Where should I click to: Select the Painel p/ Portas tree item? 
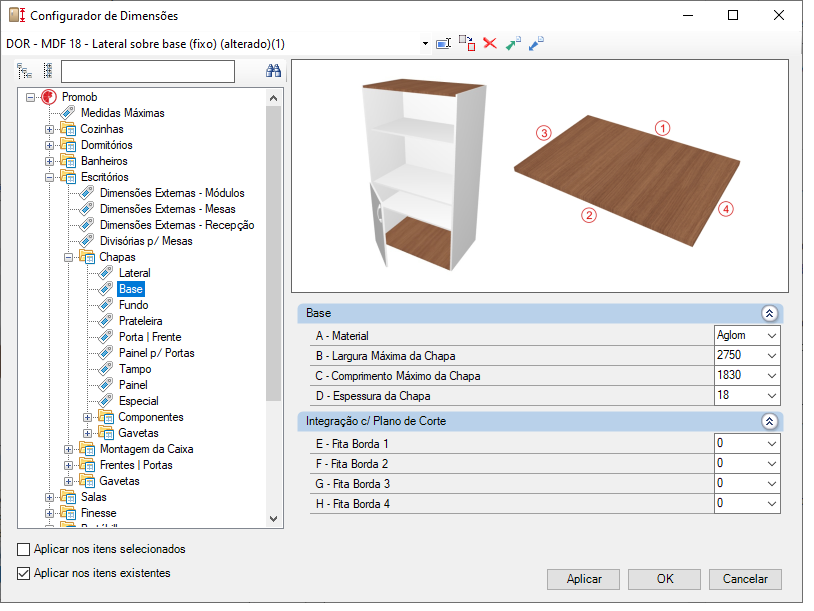coord(156,353)
